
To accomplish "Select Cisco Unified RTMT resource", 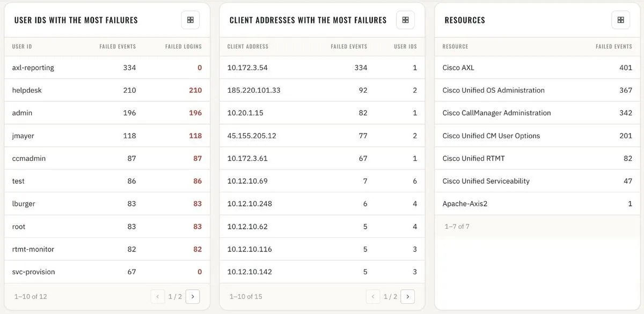I will pyautogui.click(x=473, y=158).
